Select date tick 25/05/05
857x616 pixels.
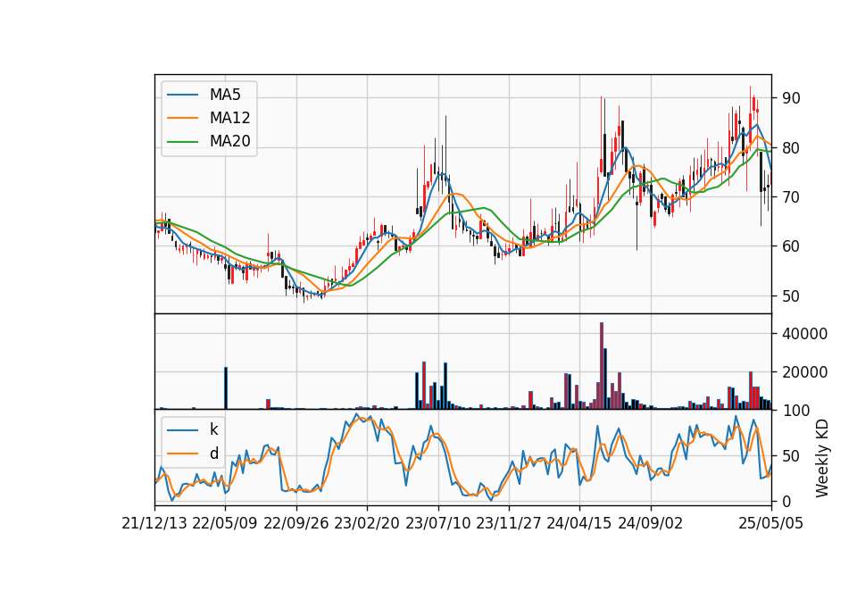tap(771, 524)
